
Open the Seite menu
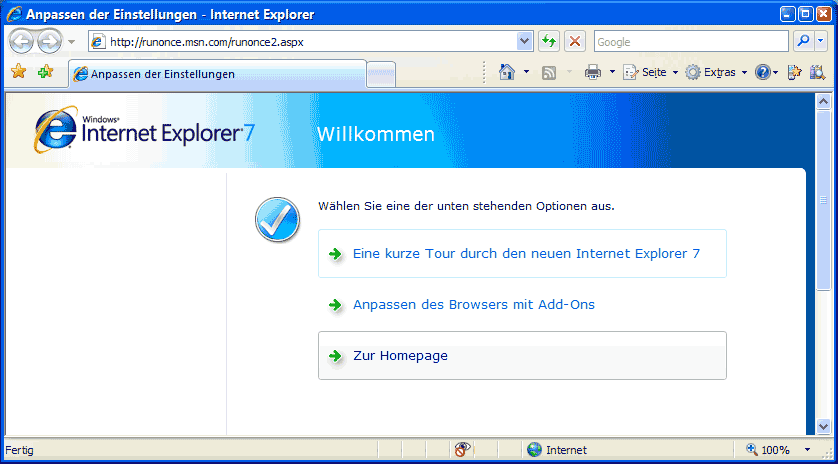pos(650,72)
